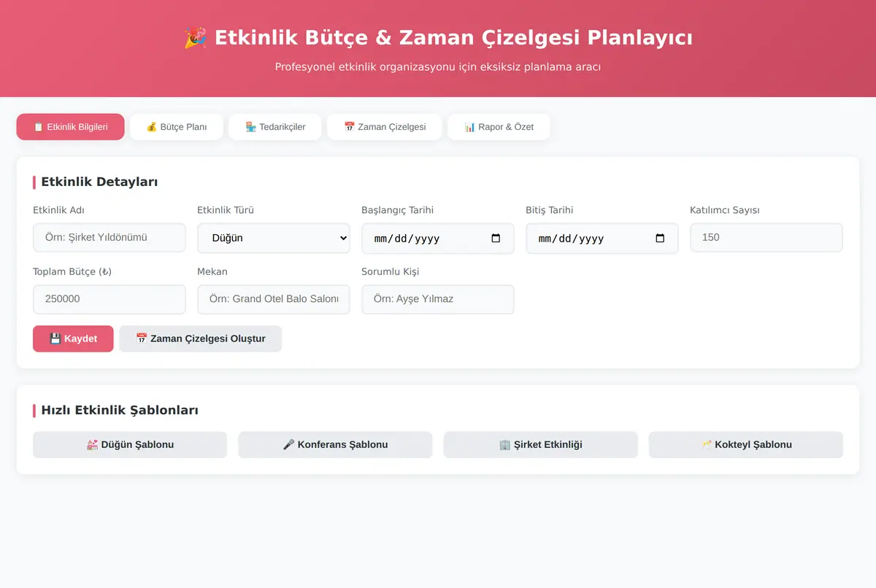
Task: Switch to the Bütçe Planı tab
Action: pyautogui.click(x=176, y=127)
